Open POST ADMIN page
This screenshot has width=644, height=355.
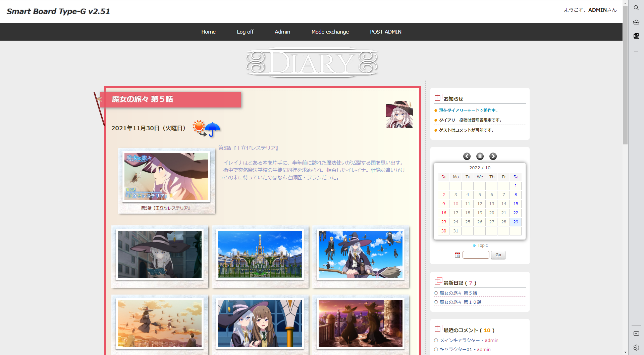pos(385,32)
